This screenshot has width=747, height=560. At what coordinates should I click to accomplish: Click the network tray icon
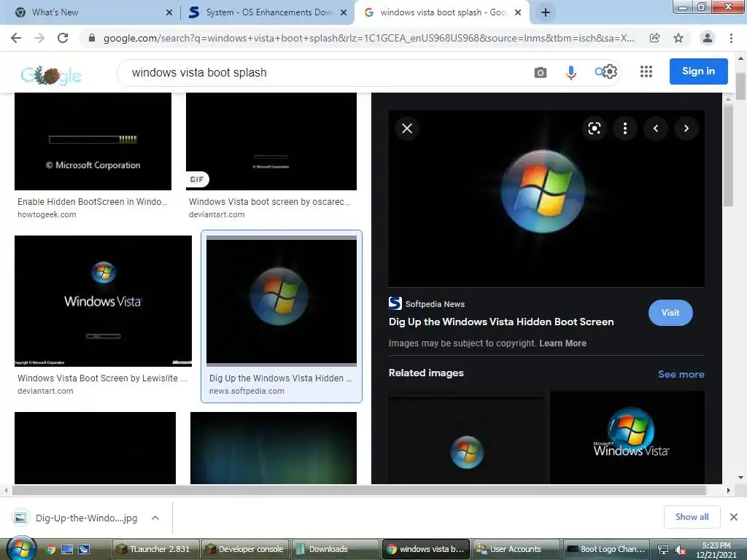662,549
